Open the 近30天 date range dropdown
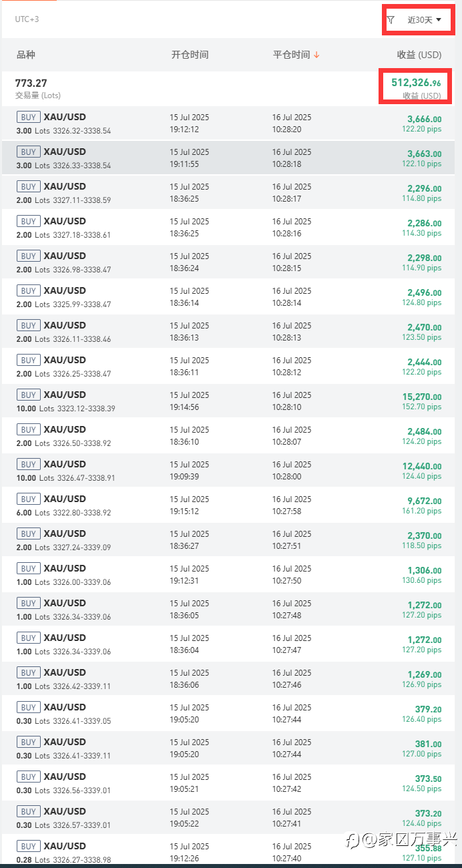 (x=425, y=20)
